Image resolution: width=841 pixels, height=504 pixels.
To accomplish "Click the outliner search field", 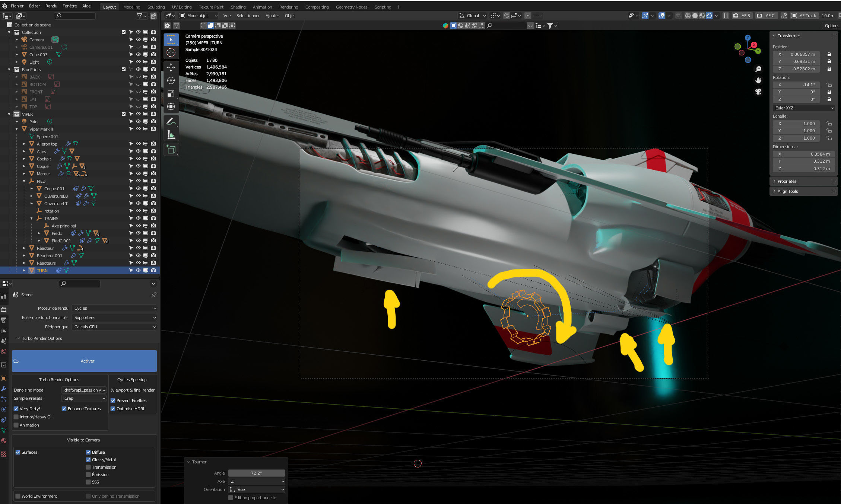I will [x=75, y=16].
